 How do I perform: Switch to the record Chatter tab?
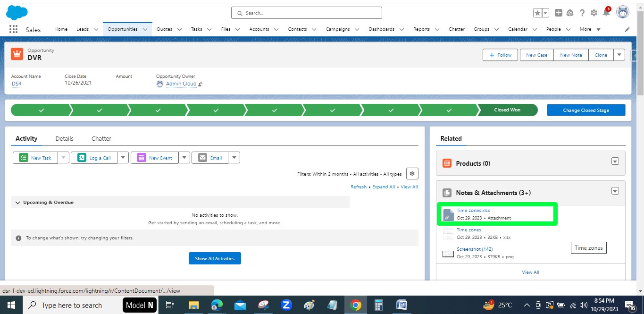[101, 138]
